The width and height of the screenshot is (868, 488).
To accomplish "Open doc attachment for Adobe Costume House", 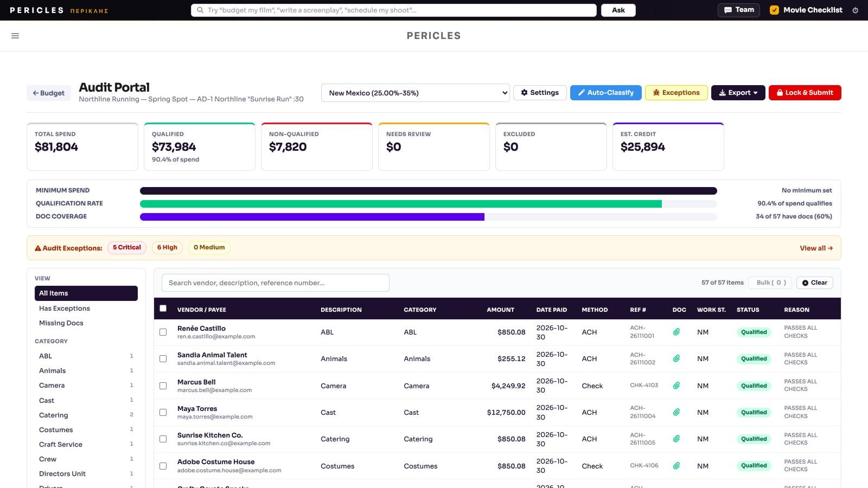I will click(x=676, y=466).
